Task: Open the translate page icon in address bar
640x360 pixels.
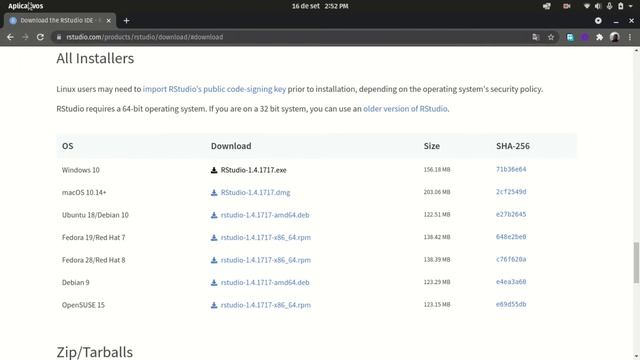Action: (x=536, y=37)
